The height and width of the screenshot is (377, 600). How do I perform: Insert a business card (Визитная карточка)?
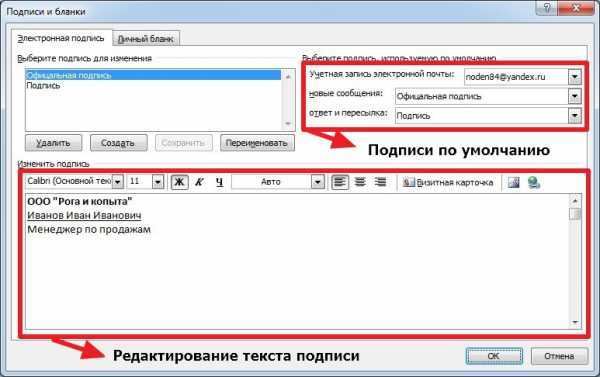[448, 183]
